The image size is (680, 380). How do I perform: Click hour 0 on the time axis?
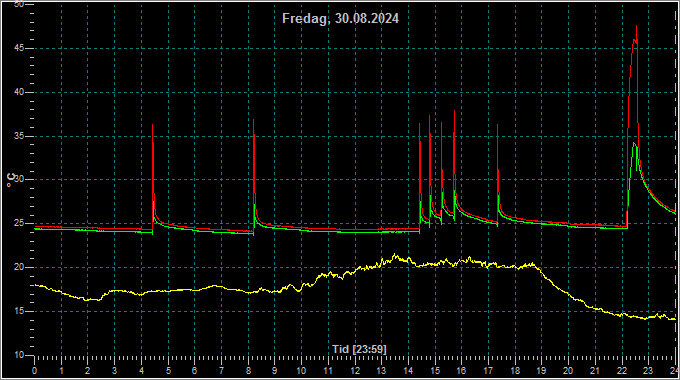point(35,371)
